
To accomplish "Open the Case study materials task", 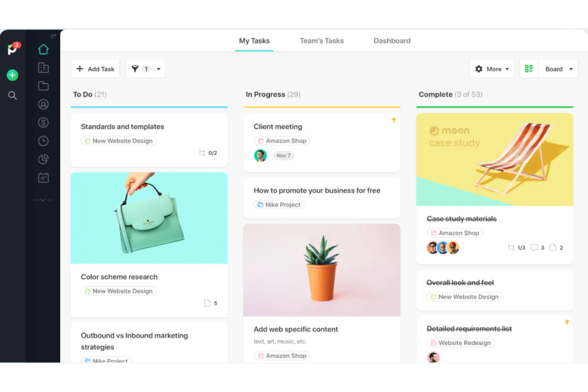I will 462,219.
